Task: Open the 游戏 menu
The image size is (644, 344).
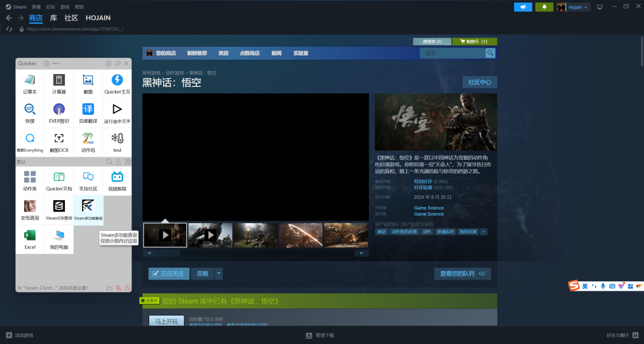Action: click(65, 7)
